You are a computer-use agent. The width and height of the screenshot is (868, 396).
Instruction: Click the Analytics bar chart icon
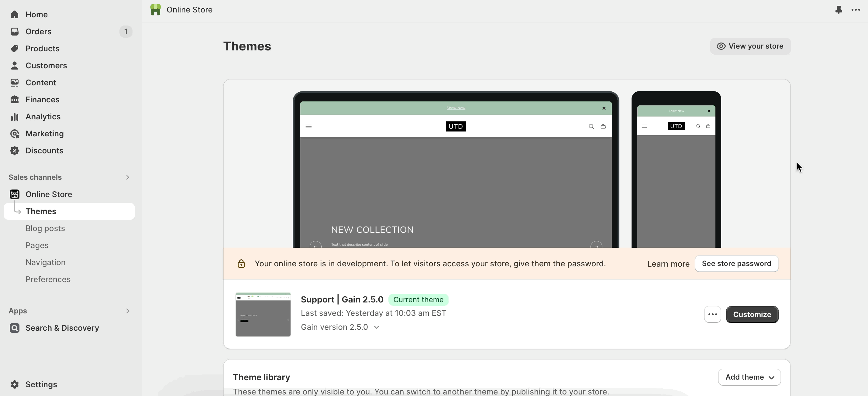pyautogui.click(x=15, y=117)
